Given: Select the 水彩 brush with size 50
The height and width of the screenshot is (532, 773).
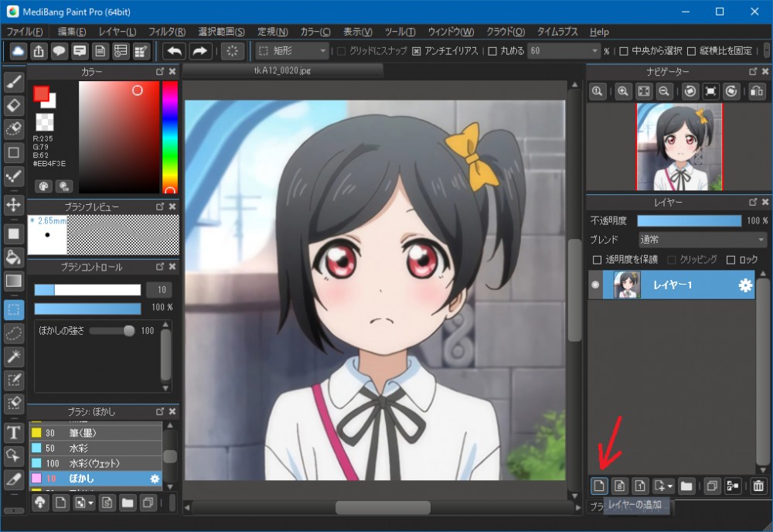Looking at the screenshot, I should pyautogui.click(x=95, y=448).
